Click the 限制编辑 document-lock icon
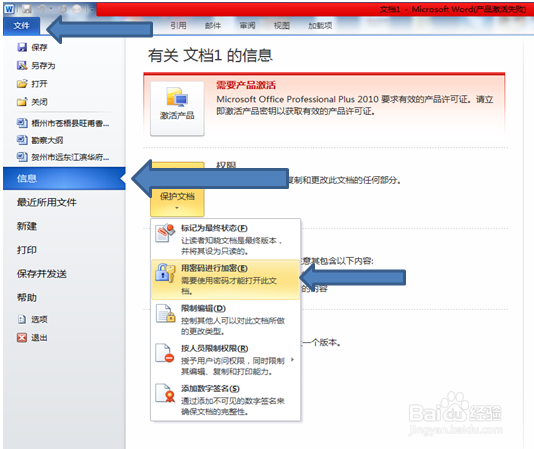Viewport: 534px width, 449px height. click(166, 313)
